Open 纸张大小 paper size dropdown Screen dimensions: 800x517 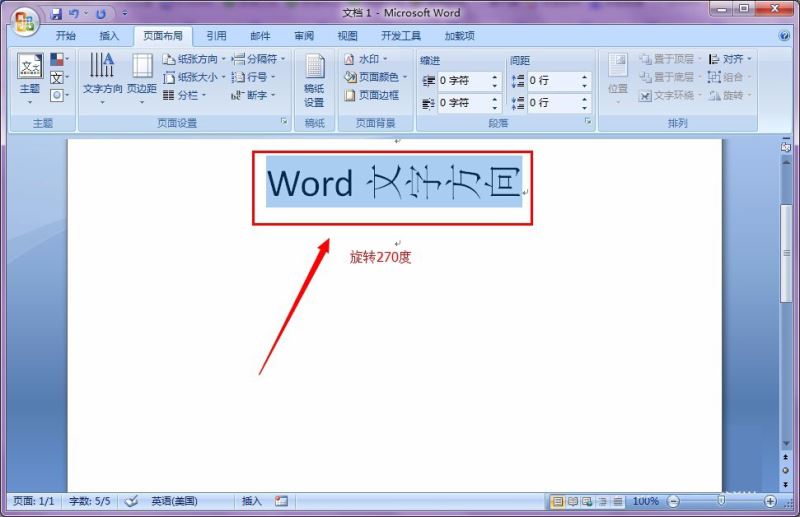[194, 77]
